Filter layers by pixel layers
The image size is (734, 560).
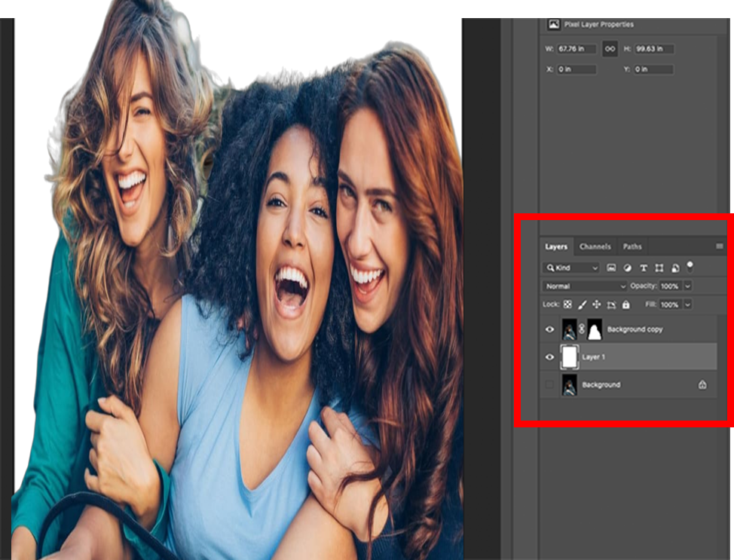point(611,268)
